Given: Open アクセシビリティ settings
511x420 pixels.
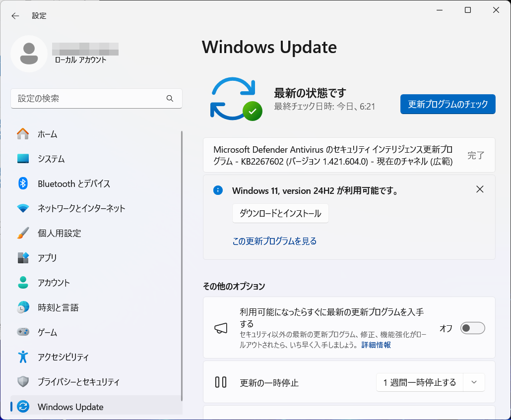Looking at the screenshot, I should [96, 357].
